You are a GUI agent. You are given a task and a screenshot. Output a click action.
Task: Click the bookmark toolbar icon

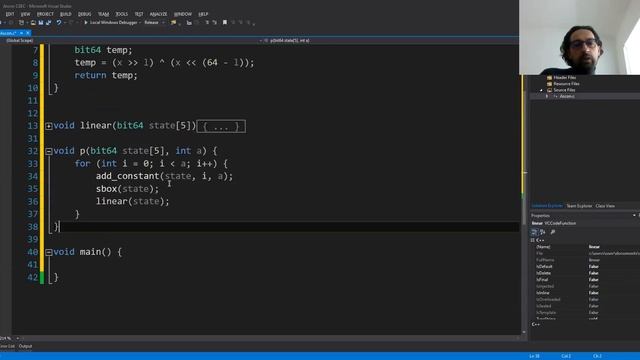point(224,22)
